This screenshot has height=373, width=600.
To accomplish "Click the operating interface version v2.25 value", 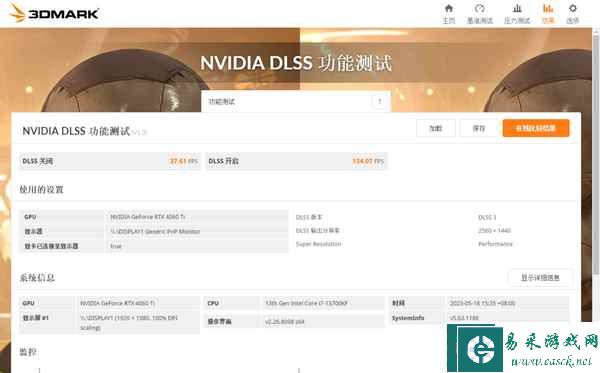I will 285,322.
